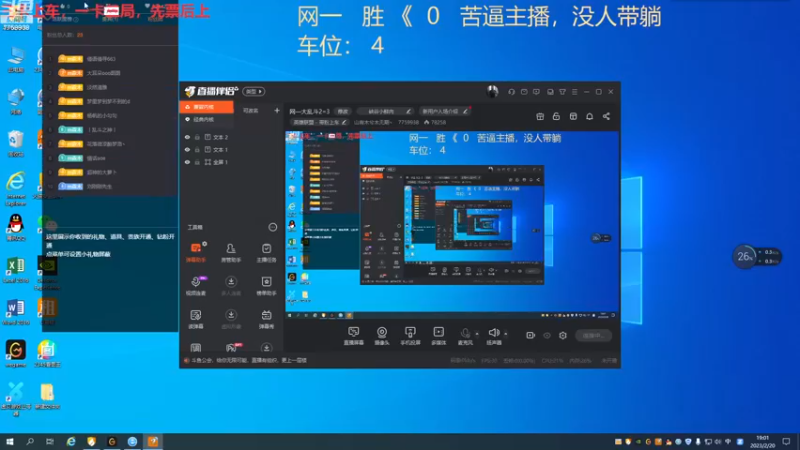Click the gift box icon above the preview
This screenshot has width=800, height=450.
[x=540, y=116]
